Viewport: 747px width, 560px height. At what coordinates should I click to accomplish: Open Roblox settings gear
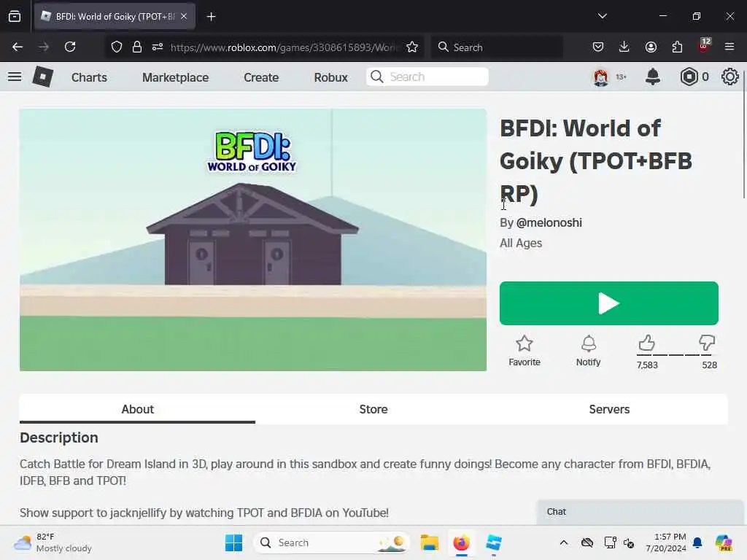click(x=729, y=77)
